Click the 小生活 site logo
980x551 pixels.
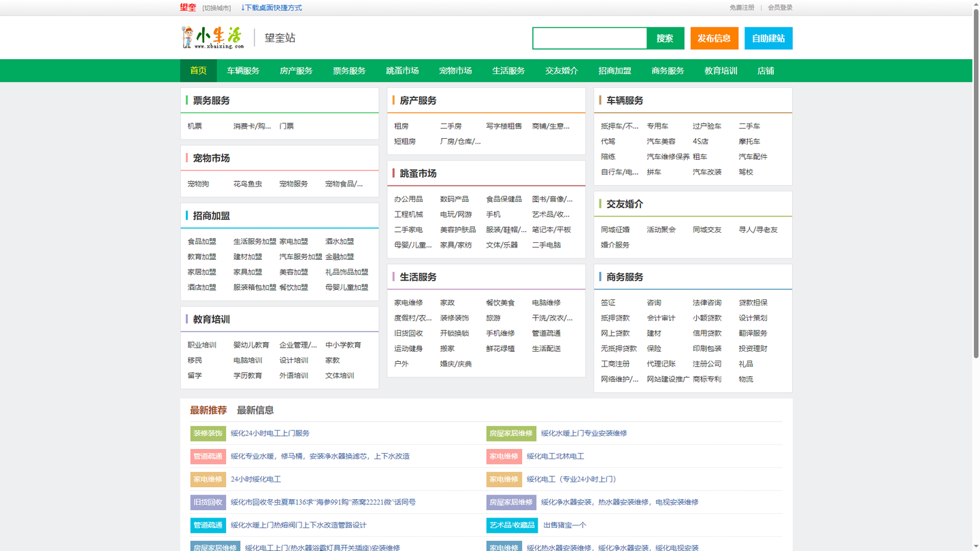212,37
